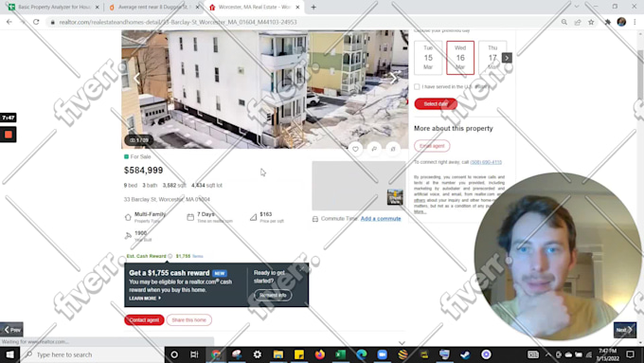Screen dimensions: 644x363
Task: Open Zoom app from taskbar
Action: 382,354
